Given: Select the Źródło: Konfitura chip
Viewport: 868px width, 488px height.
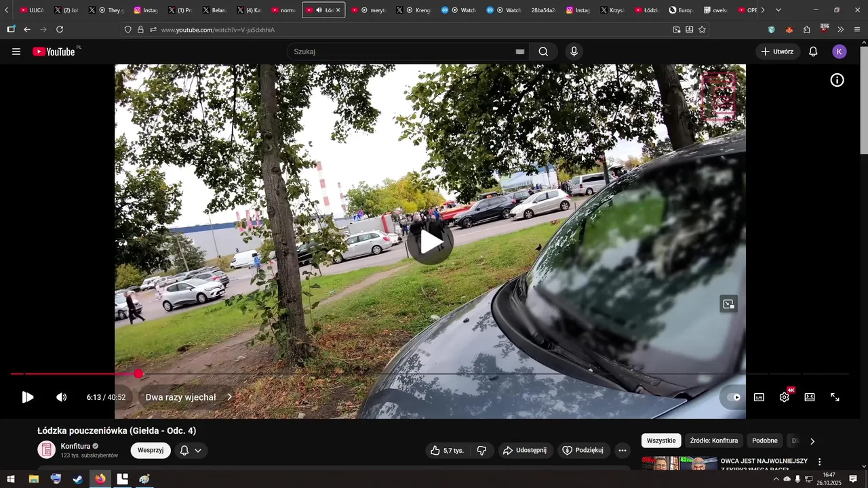Looking at the screenshot, I should [x=714, y=441].
